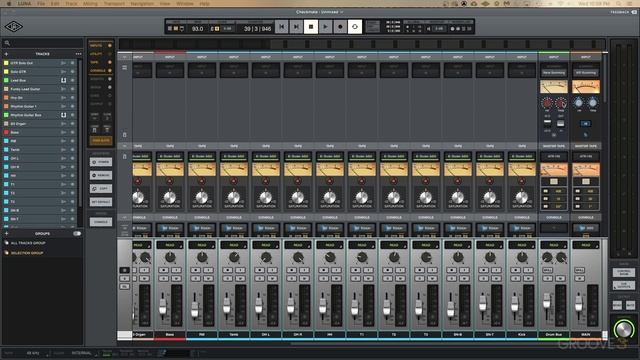Click the Lead Bus folder bracket icon
This screenshot has width=640, height=360.
pos(64,80)
